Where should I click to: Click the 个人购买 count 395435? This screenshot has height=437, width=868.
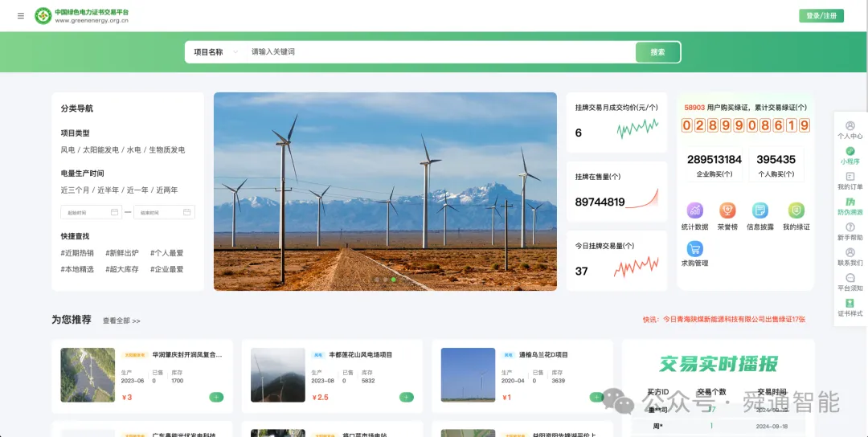click(x=776, y=159)
